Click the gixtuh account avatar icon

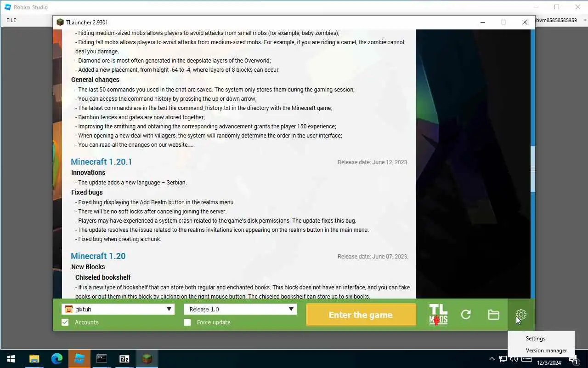tap(69, 309)
